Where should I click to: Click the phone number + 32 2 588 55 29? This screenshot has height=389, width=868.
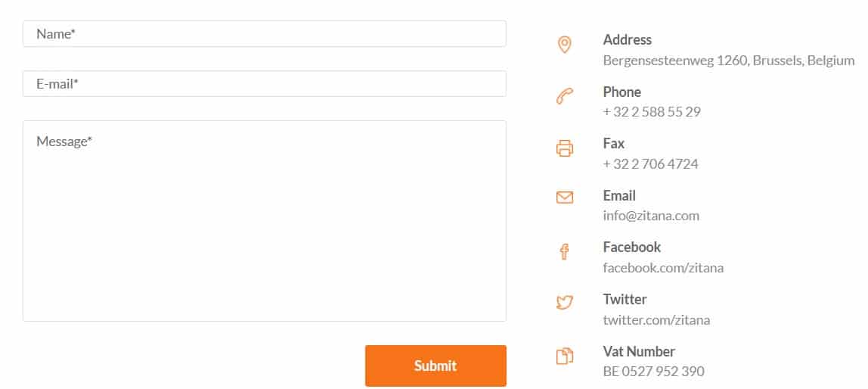coord(652,112)
